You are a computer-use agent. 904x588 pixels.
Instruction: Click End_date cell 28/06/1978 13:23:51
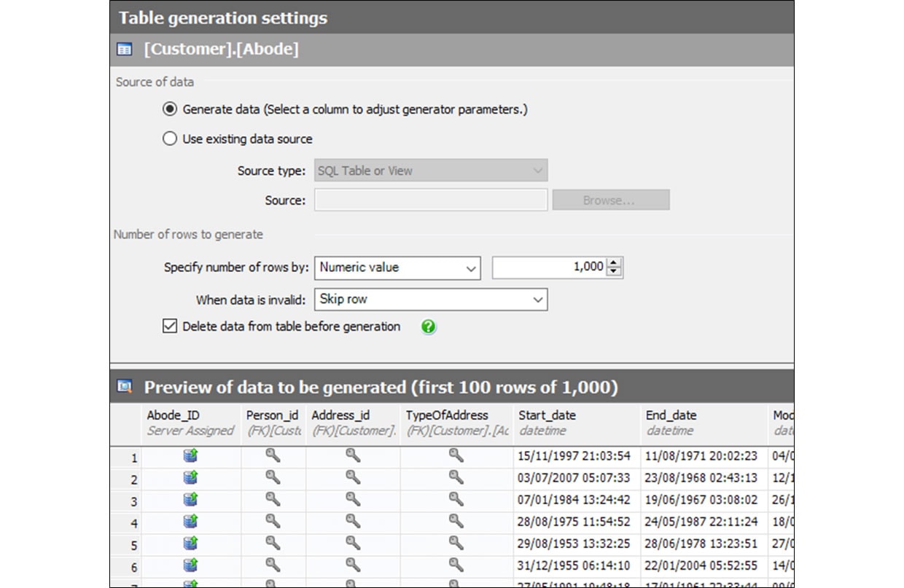(704, 544)
